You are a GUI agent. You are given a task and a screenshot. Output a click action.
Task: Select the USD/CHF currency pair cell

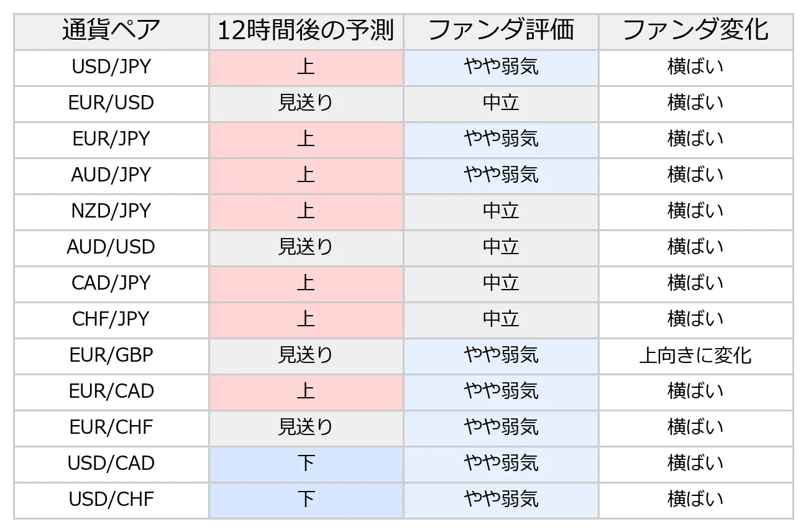point(111,500)
